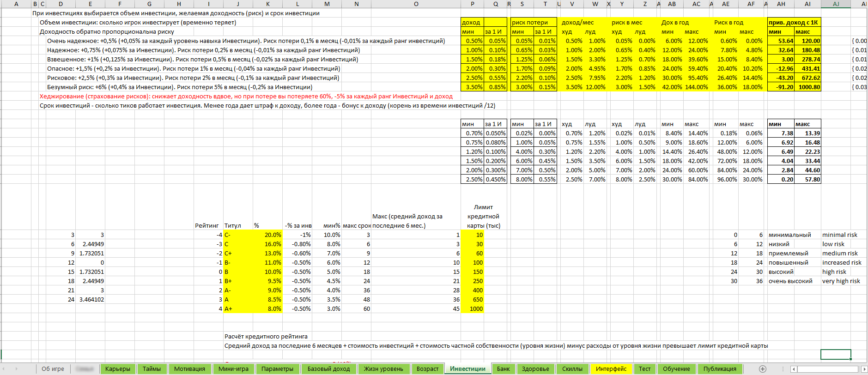Open the Параметры sheet tab
The image size is (868, 375).
pos(277,369)
